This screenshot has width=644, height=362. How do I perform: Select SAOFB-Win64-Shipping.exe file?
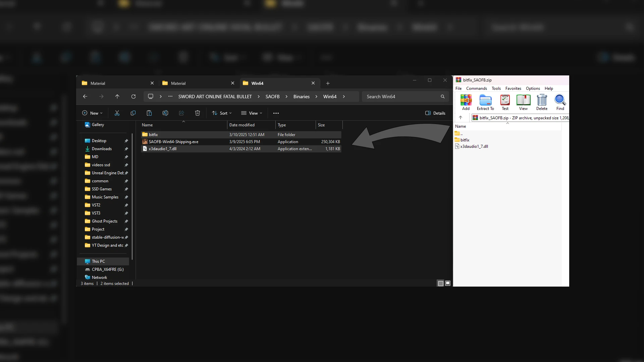[173, 142]
